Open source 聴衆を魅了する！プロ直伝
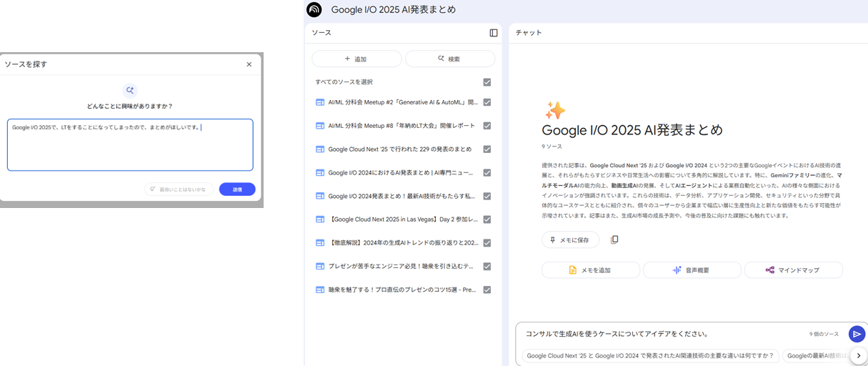The image size is (868, 366). pos(402,290)
